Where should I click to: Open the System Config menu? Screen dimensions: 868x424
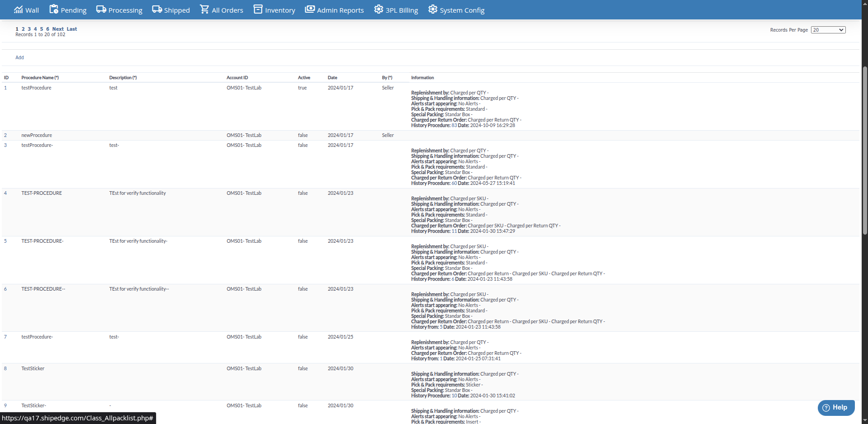[462, 10]
